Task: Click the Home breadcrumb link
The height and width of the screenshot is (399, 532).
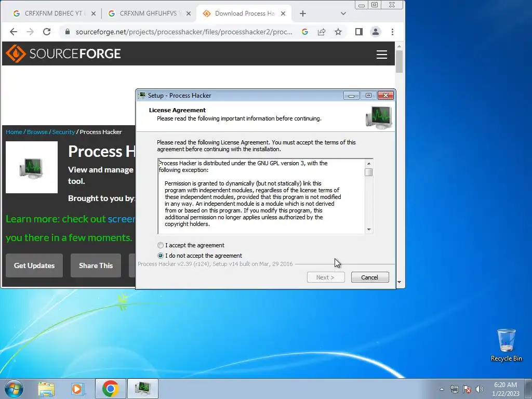Action: (14, 132)
